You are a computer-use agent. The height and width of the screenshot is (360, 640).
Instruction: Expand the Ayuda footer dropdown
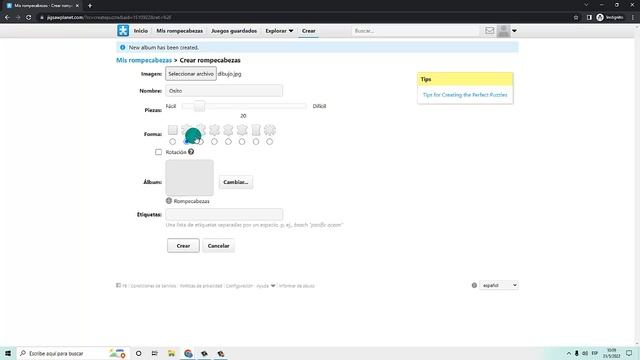tap(266, 286)
